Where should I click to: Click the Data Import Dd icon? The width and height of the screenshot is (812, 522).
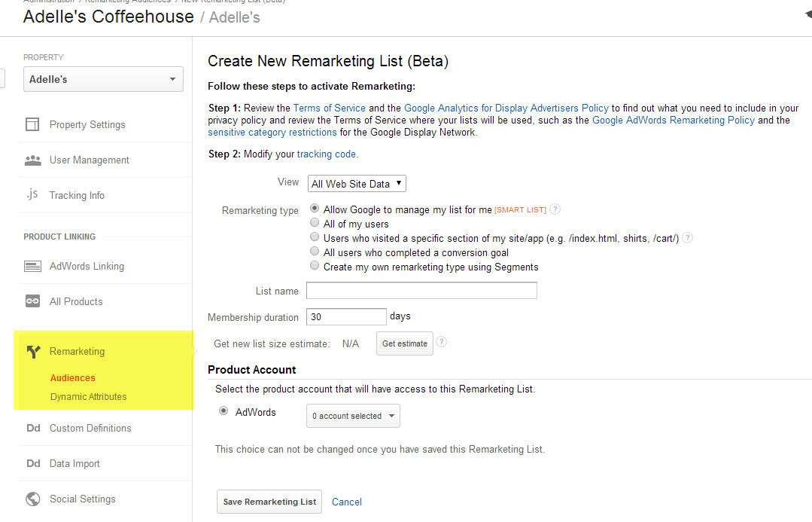(x=33, y=463)
